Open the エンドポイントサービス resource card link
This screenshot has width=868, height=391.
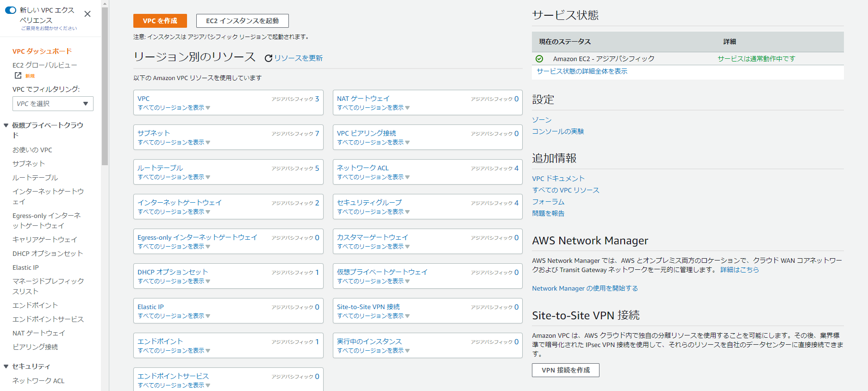tap(173, 376)
